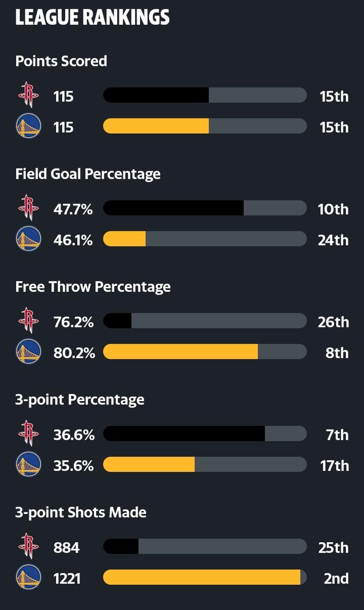
Task: Tap the Rockets black bar ranked 7th
Action: tap(184, 433)
